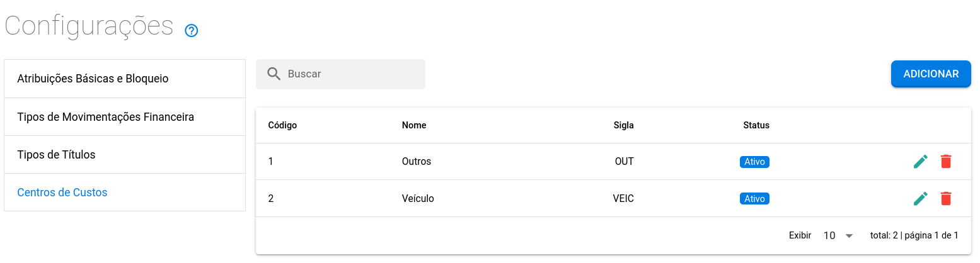This screenshot has width=980, height=263.
Task: Edit the Veículo cost center
Action: click(920, 199)
